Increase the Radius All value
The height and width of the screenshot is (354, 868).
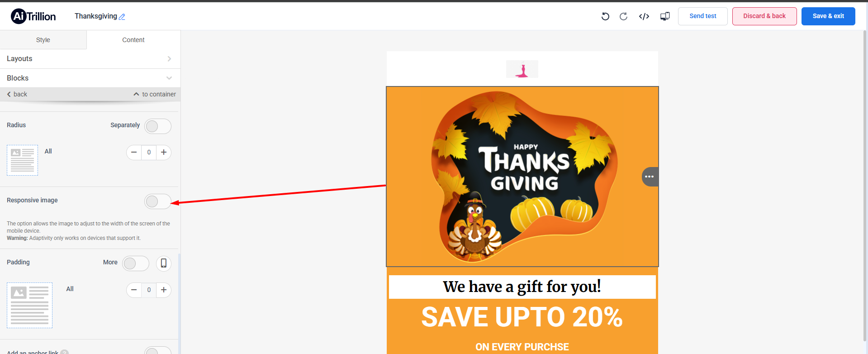[x=164, y=153]
